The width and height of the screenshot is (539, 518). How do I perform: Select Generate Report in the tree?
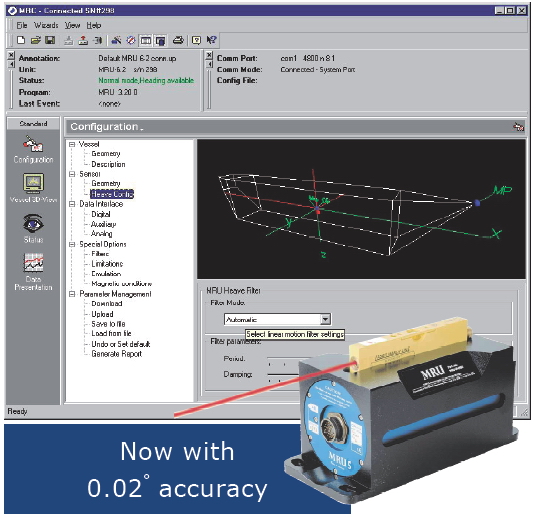click(x=117, y=354)
